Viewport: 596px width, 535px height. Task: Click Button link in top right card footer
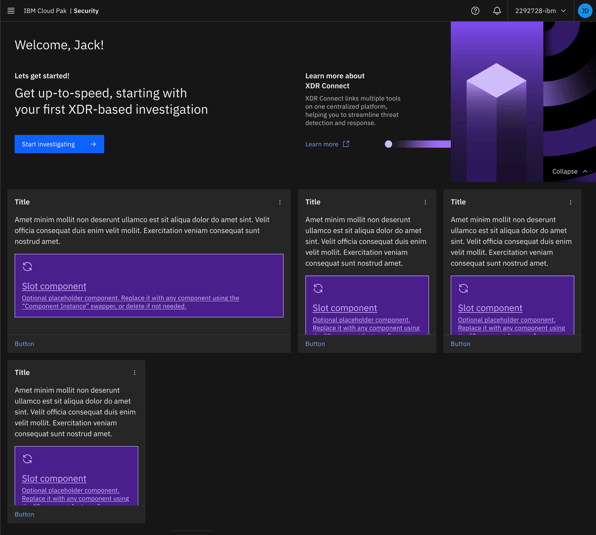[460, 343]
